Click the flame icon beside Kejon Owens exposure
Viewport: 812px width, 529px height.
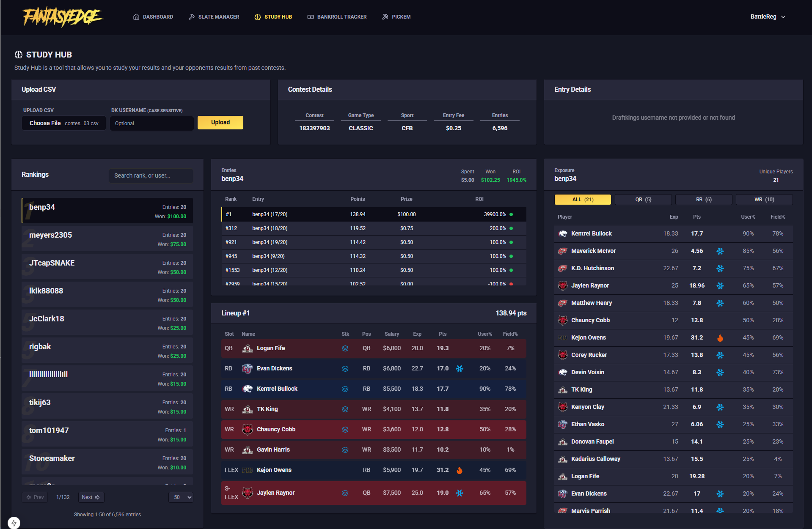(x=720, y=338)
